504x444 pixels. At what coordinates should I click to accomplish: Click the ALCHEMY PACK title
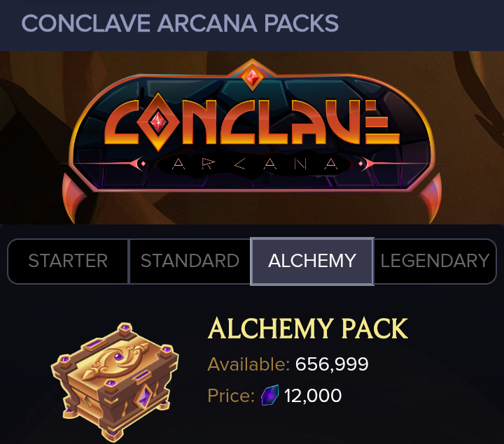click(x=307, y=329)
